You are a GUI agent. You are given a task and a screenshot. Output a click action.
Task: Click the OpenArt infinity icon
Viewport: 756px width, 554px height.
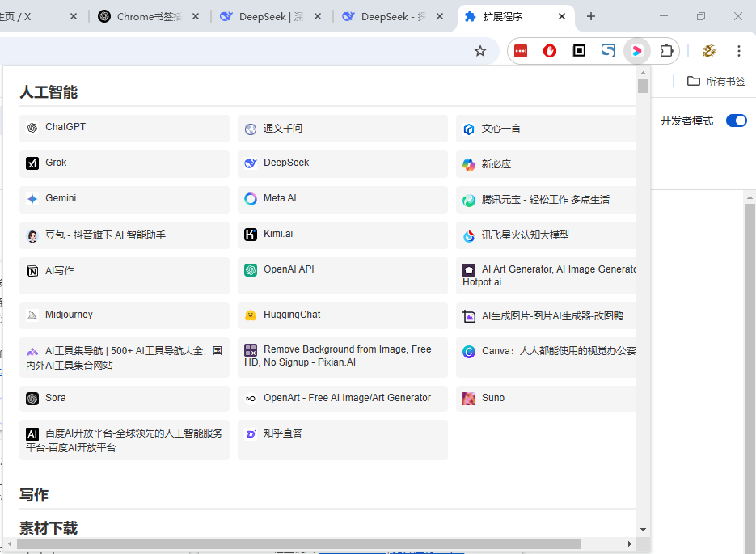[251, 398]
